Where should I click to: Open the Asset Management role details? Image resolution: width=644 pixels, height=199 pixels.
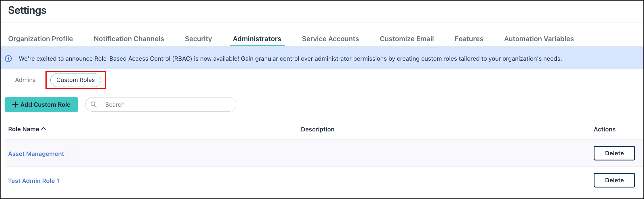point(36,154)
